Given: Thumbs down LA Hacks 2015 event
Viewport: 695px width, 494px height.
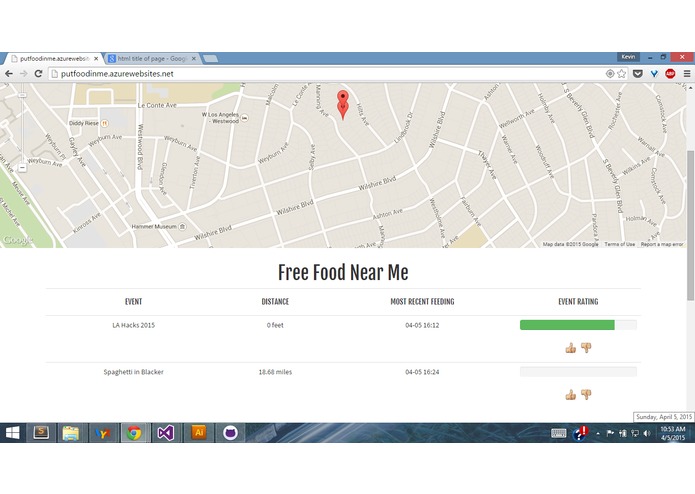Looking at the screenshot, I should click(x=586, y=348).
